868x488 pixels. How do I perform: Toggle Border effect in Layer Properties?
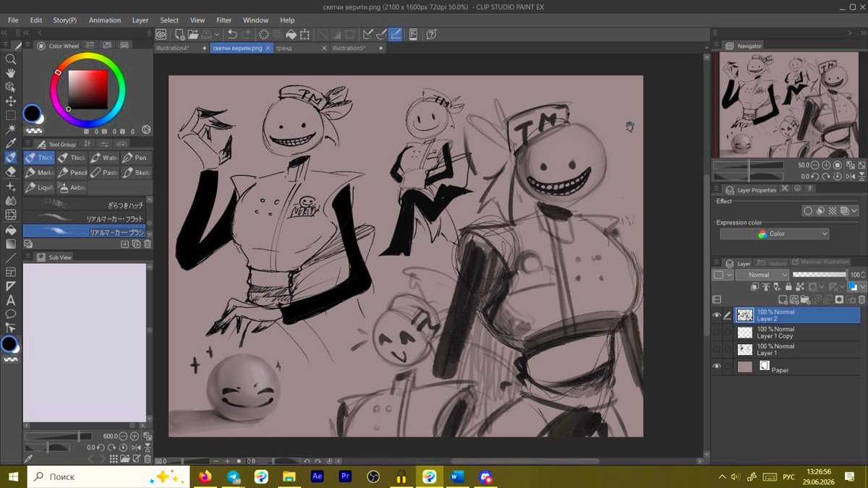pyautogui.click(x=808, y=211)
